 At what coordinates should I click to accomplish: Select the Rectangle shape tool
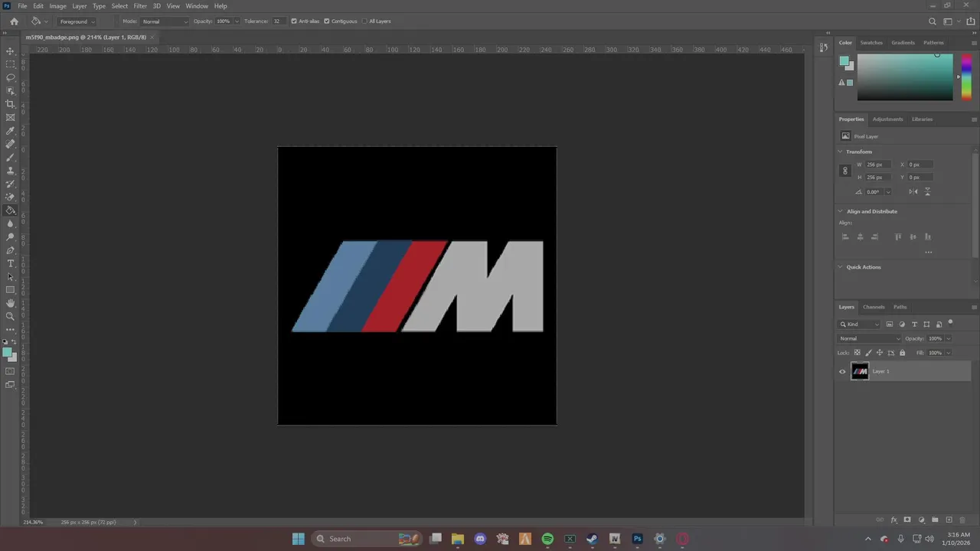(x=10, y=290)
